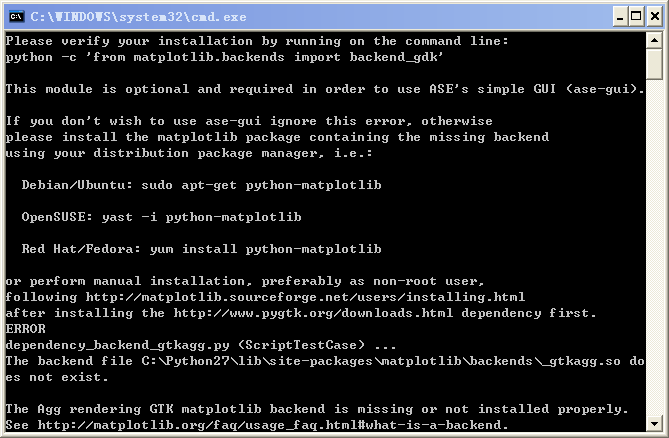The height and width of the screenshot is (438, 669).
Task: Click the ERROR text line
Action: click(26, 329)
